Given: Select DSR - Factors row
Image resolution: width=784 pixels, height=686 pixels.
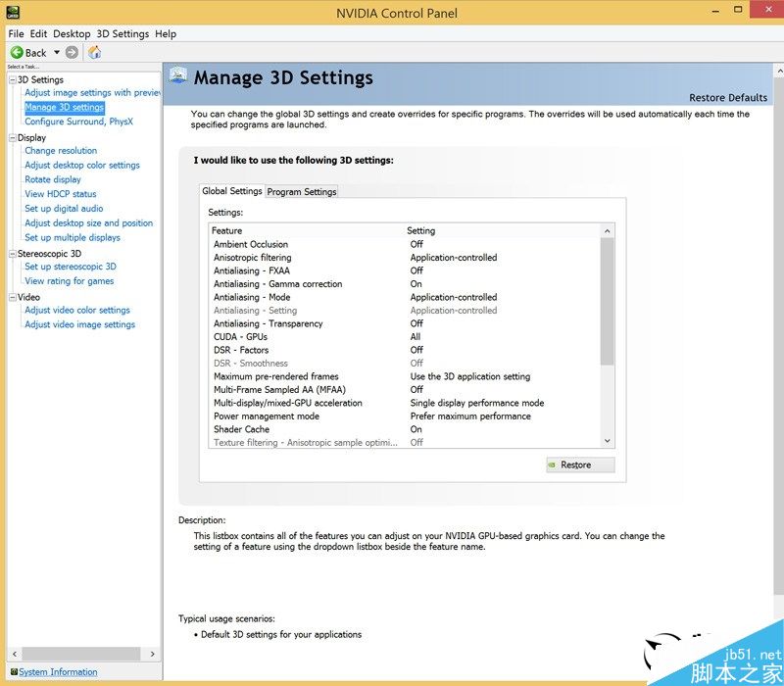Looking at the screenshot, I should pyautogui.click(x=405, y=350).
